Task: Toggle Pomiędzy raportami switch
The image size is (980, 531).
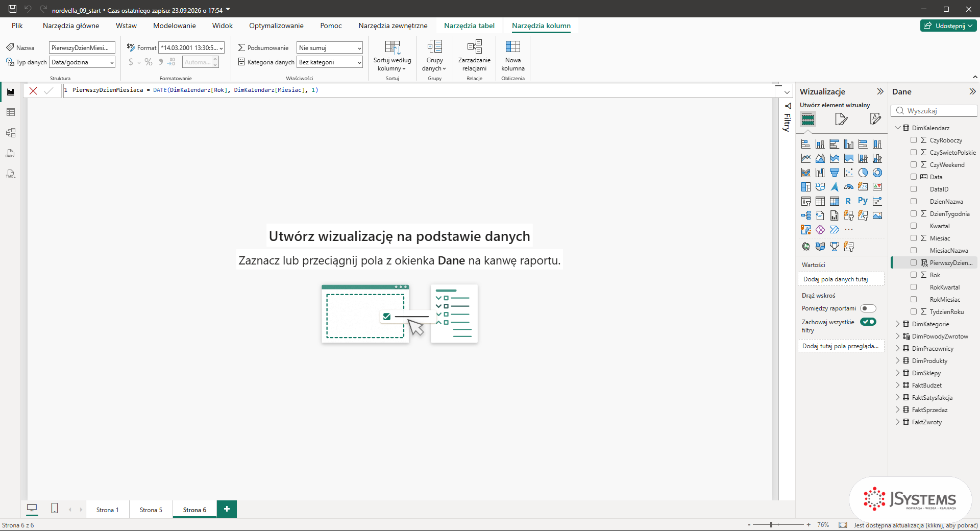Action: click(868, 308)
